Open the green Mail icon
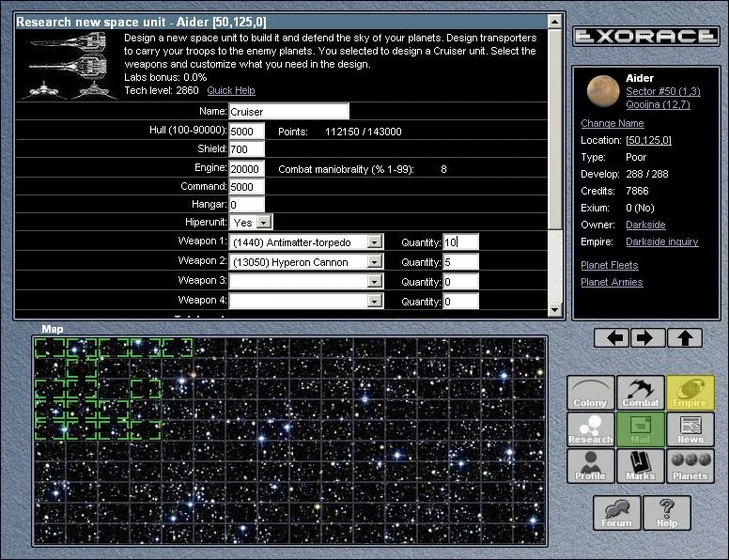The image size is (729, 560). [x=641, y=429]
